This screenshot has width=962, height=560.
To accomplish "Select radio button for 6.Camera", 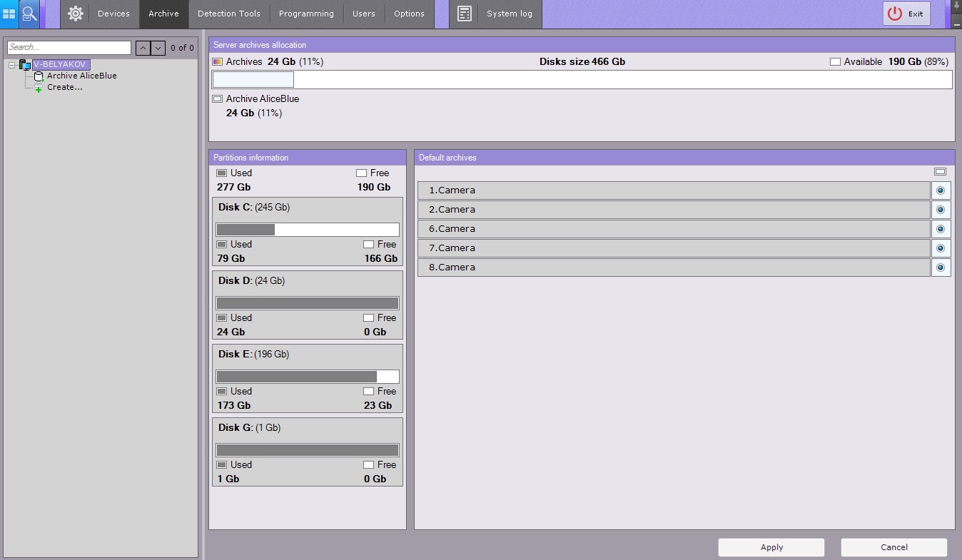I will (941, 229).
